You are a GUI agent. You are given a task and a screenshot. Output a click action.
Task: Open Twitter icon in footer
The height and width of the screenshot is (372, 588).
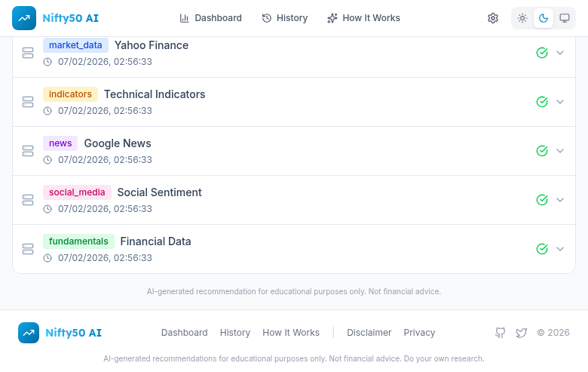point(521,333)
